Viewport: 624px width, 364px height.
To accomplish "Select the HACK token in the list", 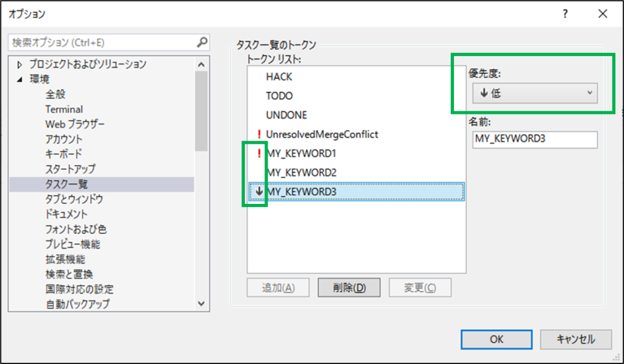I will coord(279,77).
